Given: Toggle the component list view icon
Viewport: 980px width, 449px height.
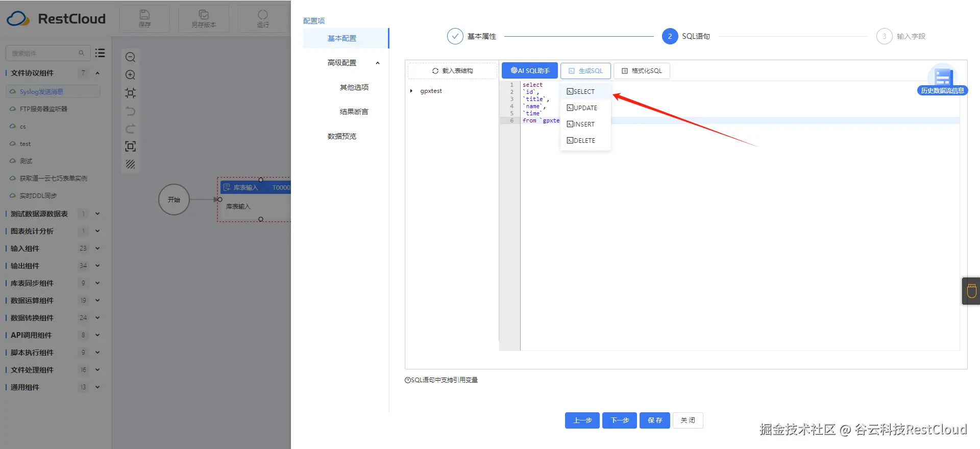Looking at the screenshot, I should tap(100, 53).
